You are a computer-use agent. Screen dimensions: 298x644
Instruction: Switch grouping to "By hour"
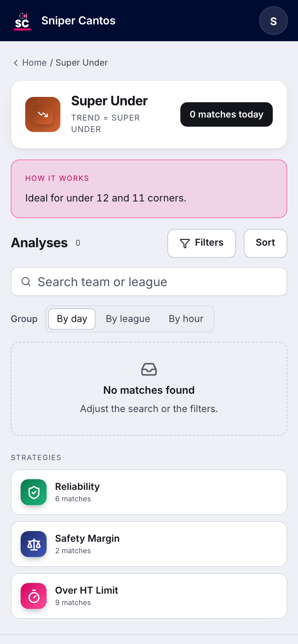[186, 319]
